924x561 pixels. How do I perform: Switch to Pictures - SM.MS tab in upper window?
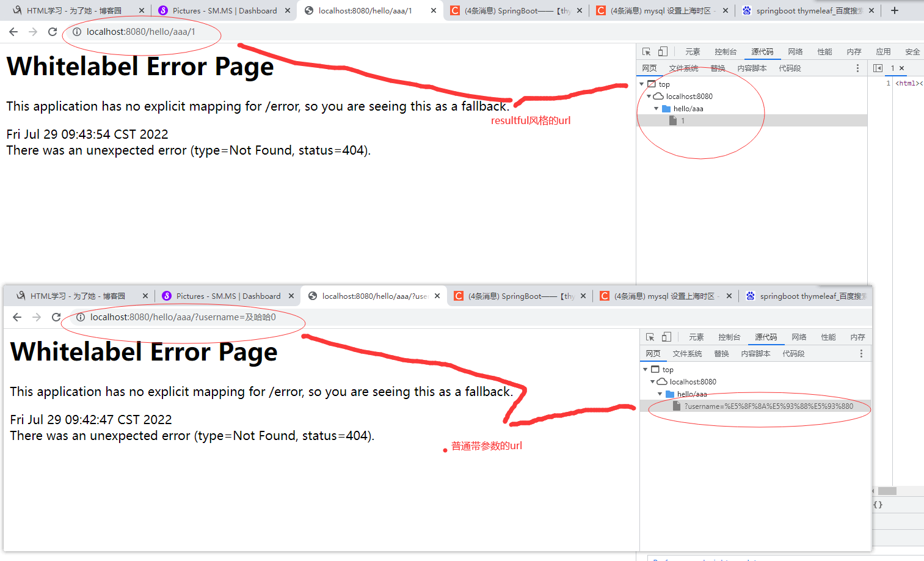217,10
